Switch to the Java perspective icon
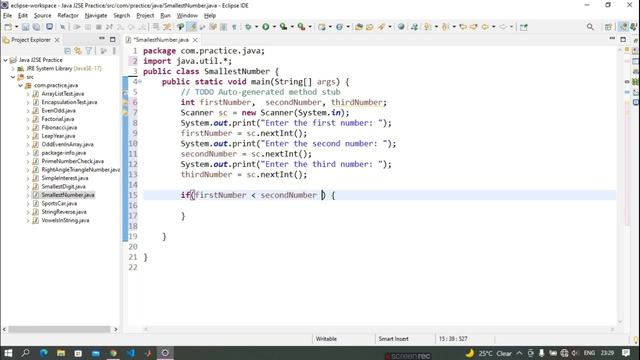 point(623,27)
